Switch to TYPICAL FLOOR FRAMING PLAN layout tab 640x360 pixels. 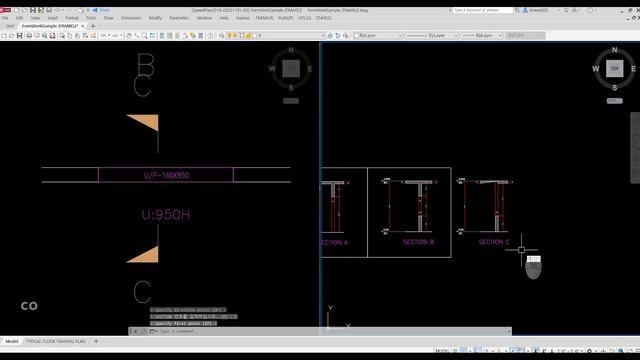[x=56, y=341]
